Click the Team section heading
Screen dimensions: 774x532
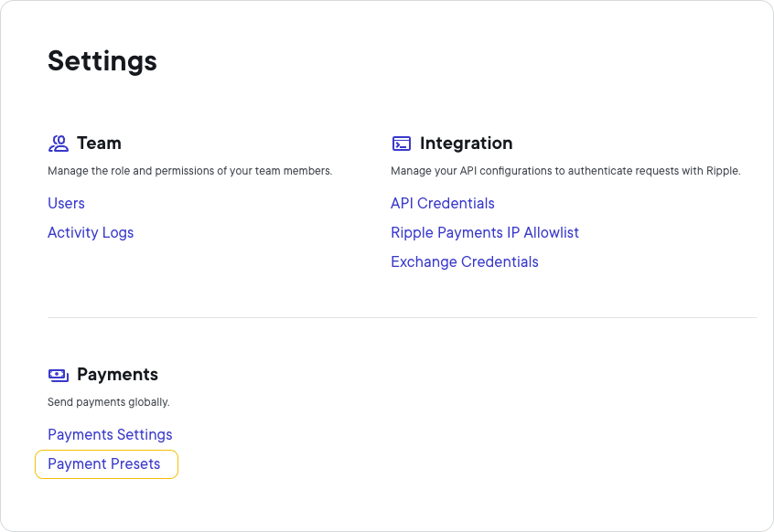click(x=99, y=143)
